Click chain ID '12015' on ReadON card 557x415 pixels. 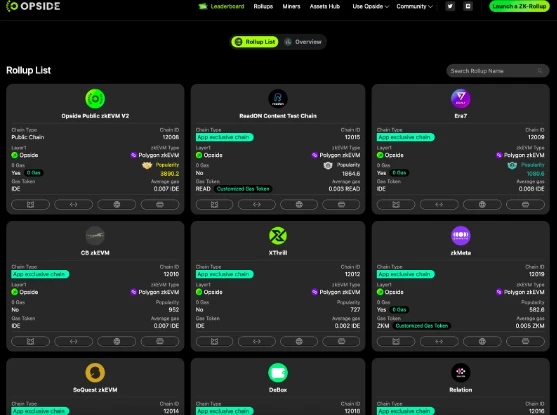(352, 137)
